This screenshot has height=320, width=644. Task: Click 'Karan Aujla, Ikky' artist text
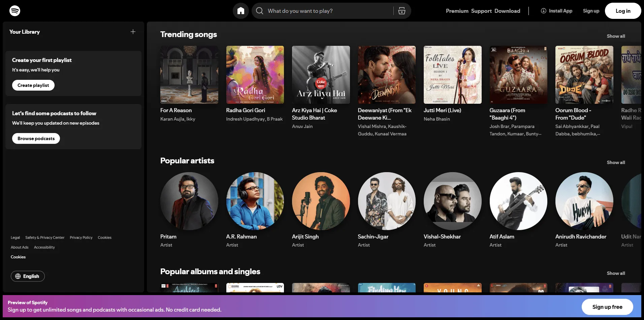[178, 119]
